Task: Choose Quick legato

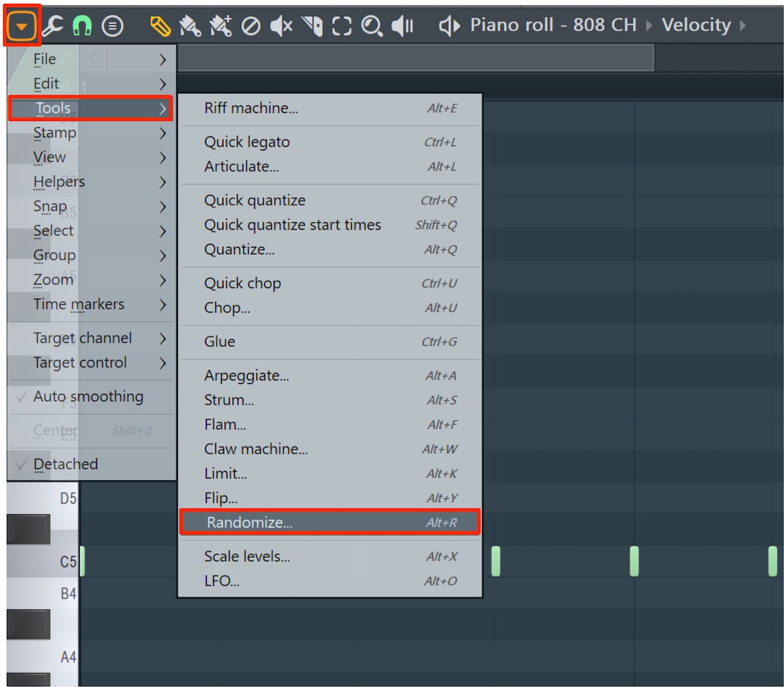Action: click(x=330, y=142)
